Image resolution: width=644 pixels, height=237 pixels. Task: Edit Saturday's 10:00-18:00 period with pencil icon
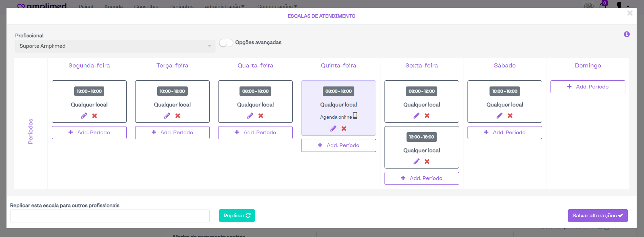click(x=499, y=116)
